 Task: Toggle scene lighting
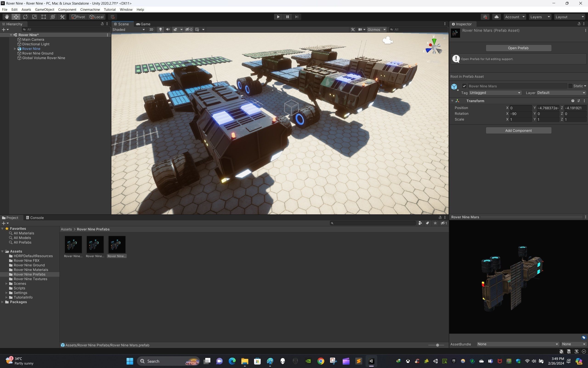tap(160, 29)
